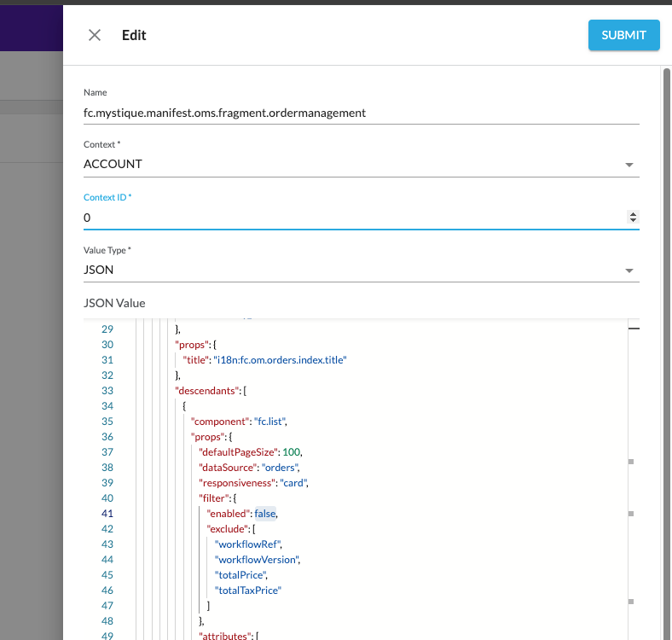This screenshot has height=640, width=672.
Task: Click the "descendants" key on line 33
Action: pos(208,391)
